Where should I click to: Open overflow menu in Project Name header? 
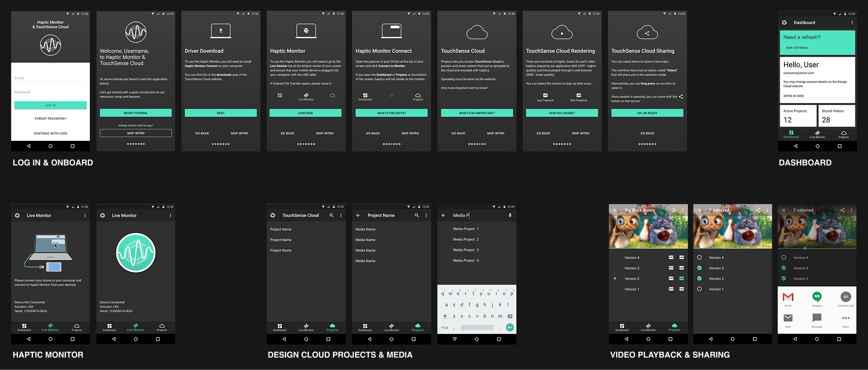click(426, 215)
